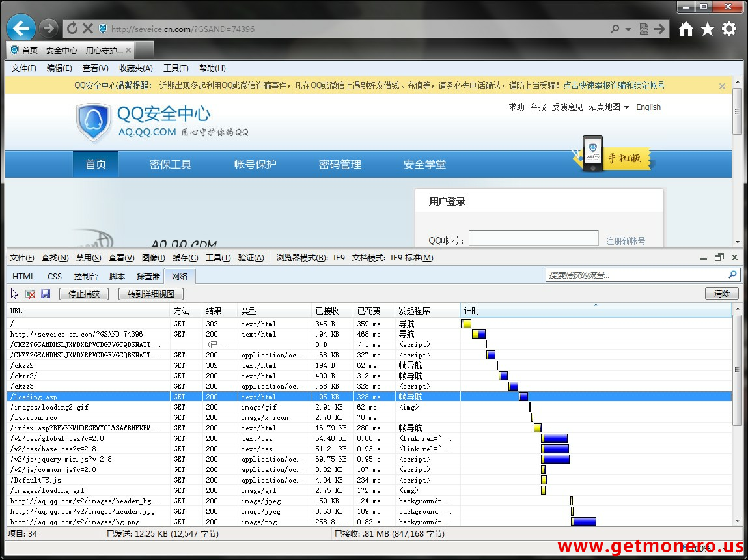Click the refresh icon in address bar
The image size is (748, 560).
click(x=72, y=29)
